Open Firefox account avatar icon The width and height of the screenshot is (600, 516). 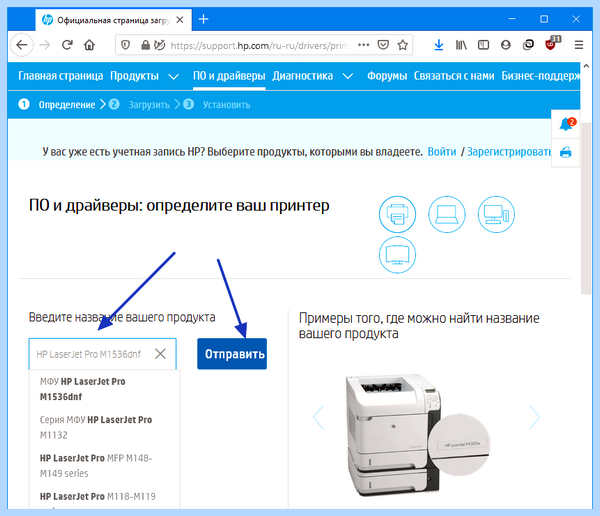[505, 45]
